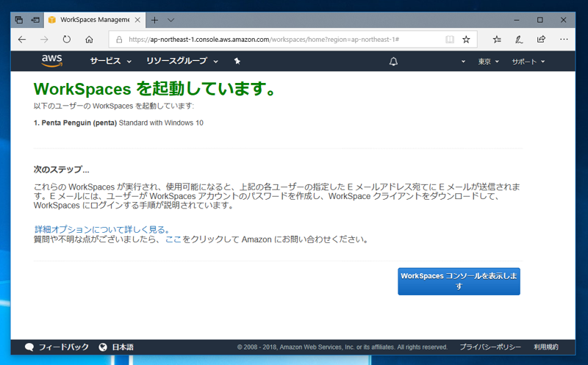This screenshot has height=365, width=588.
Task: Open the account dropdown arrow
Action: click(463, 62)
